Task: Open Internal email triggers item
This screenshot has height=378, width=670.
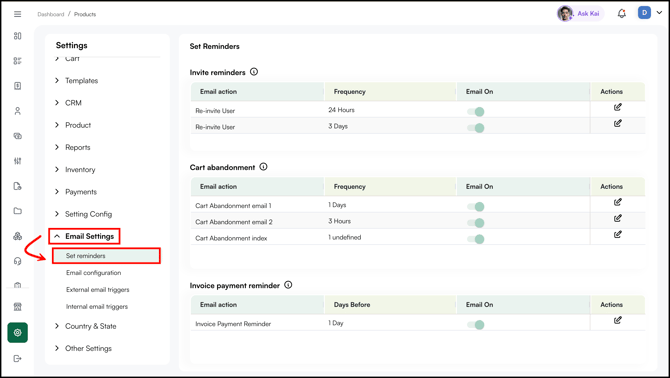Action: (x=97, y=307)
